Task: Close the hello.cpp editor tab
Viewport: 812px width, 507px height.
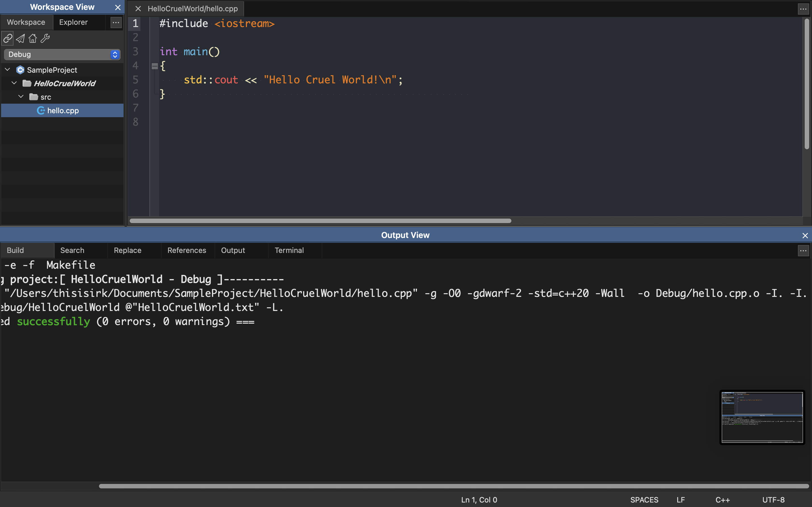Action: tap(138, 9)
